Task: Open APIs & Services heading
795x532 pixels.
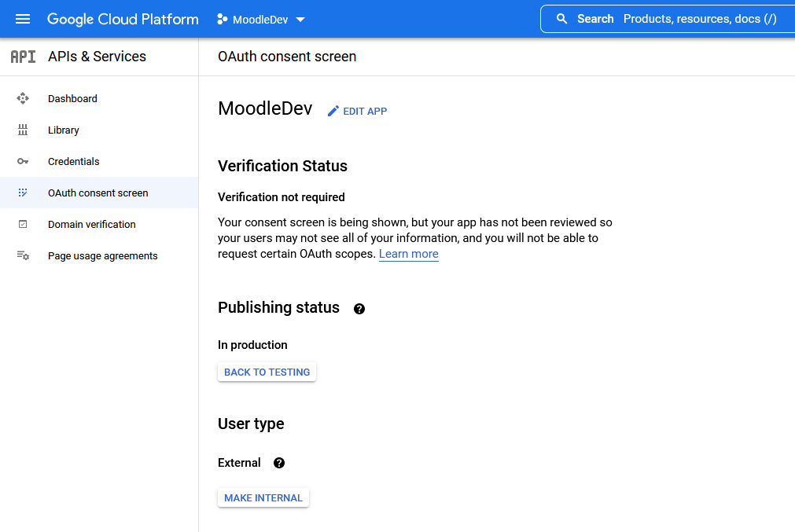Action: pyautogui.click(x=97, y=57)
